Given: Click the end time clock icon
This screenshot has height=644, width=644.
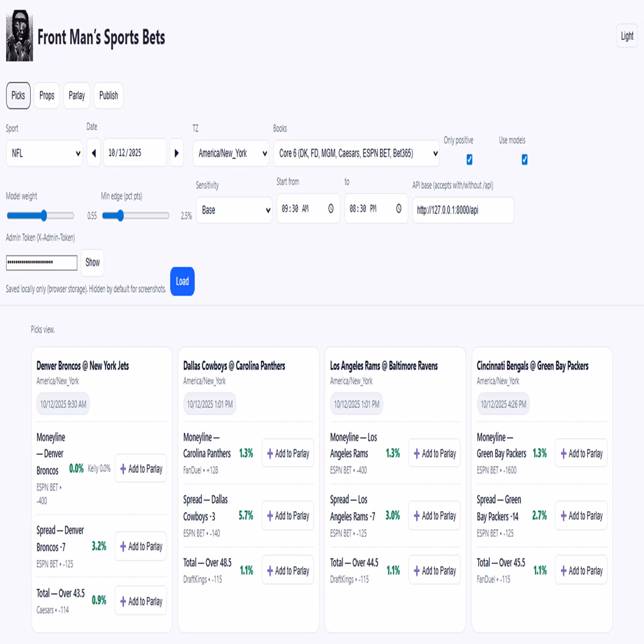Looking at the screenshot, I should [x=399, y=209].
